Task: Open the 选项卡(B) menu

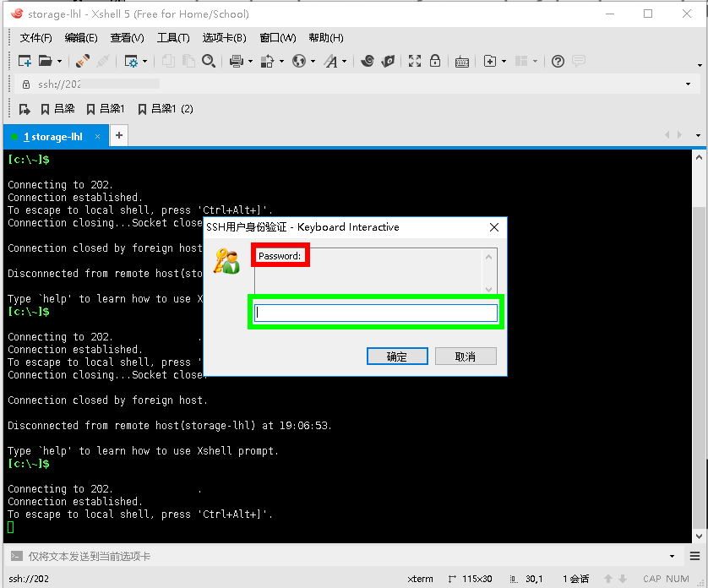Action: pos(225,38)
